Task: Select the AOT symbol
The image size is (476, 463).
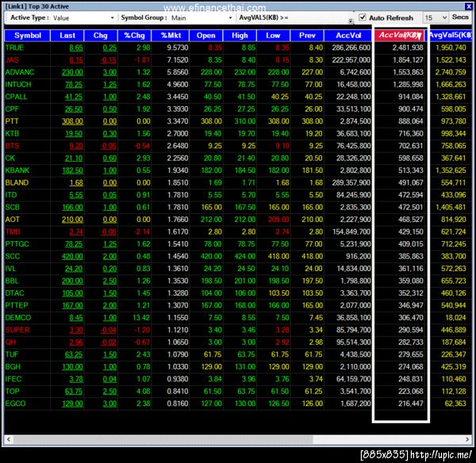Action: pos(13,220)
